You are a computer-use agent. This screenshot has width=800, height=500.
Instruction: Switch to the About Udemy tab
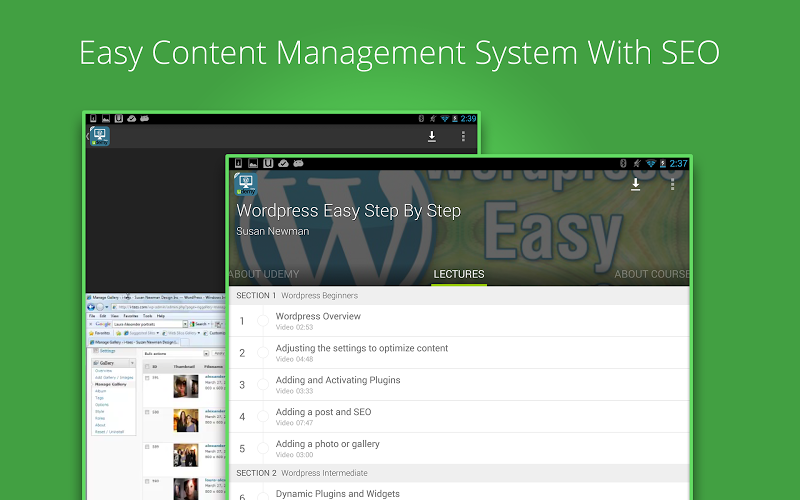coord(263,274)
